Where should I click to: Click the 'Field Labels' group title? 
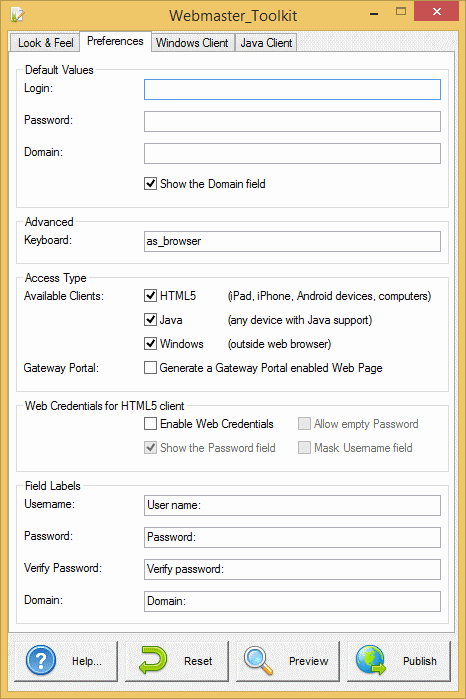(53, 486)
